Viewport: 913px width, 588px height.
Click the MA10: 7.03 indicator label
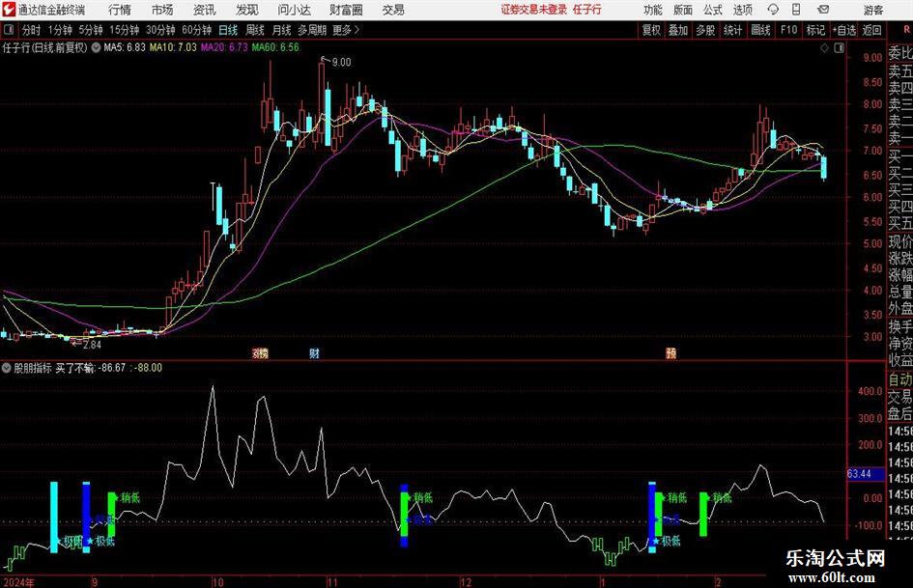tap(173, 47)
